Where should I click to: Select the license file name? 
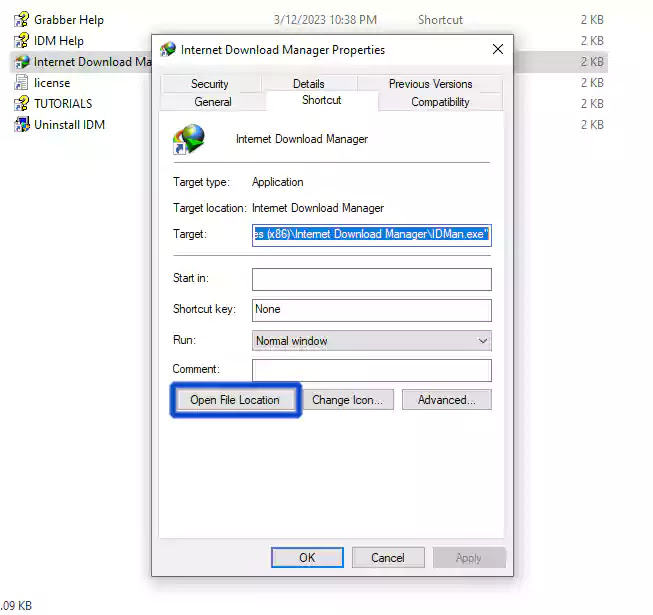pyautogui.click(x=52, y=83)
